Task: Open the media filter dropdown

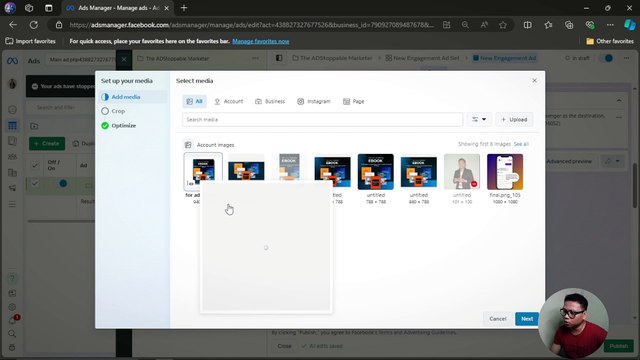Action: pos(479,120)
